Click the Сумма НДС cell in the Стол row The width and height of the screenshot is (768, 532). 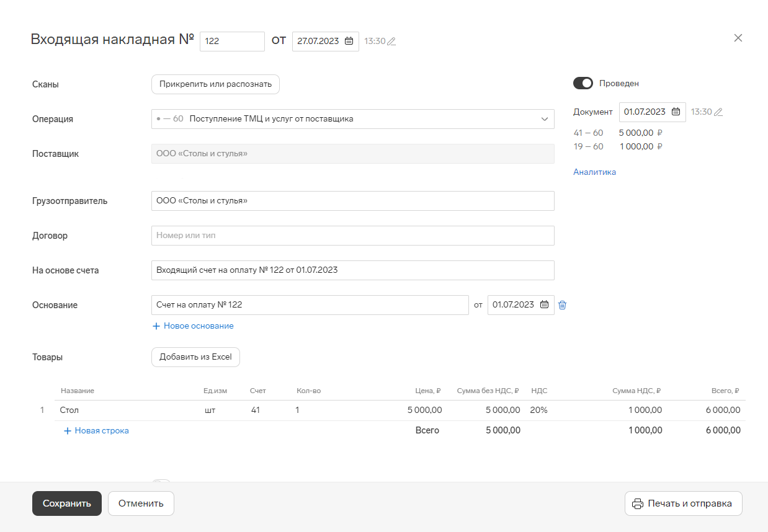(645, 410)
